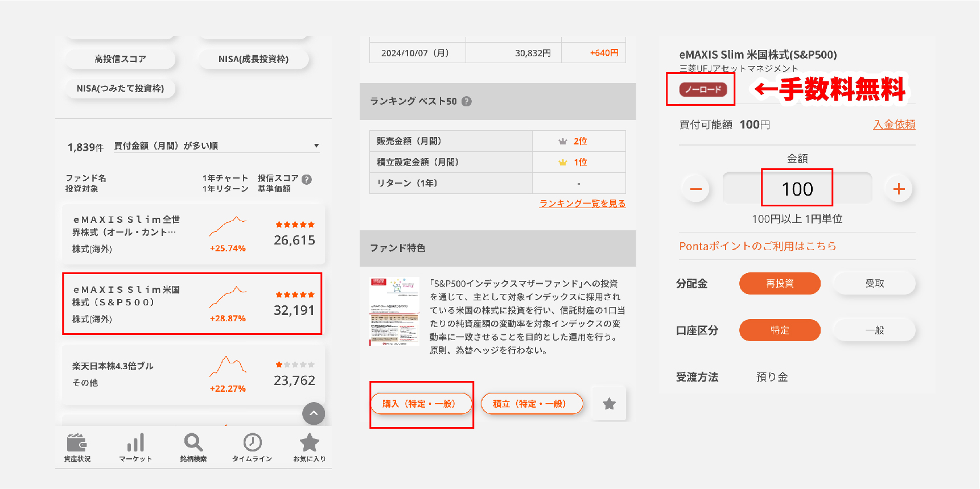This screenshot has height=489, width=980.
Task: Click the 販売金額（月間）ranking row
Action: tap(497, 141)
